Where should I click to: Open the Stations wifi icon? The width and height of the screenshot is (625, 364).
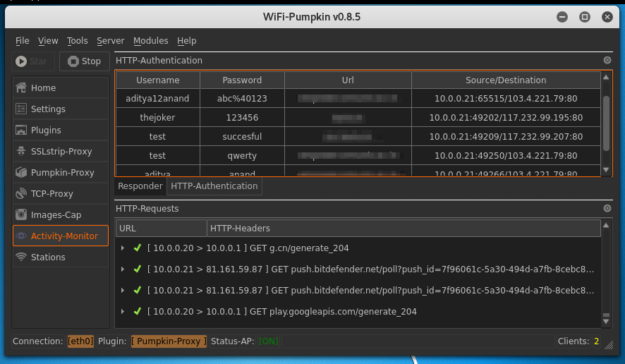click(21, 257)
